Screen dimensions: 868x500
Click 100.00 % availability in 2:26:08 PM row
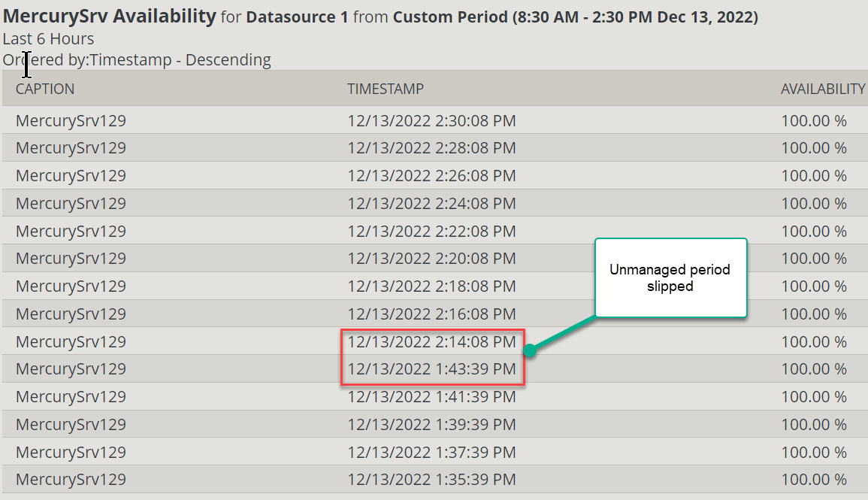pyautogui.click(x=814, y=175)
